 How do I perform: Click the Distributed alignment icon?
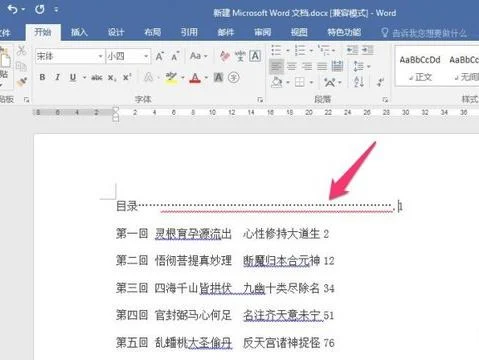point(337,66)
